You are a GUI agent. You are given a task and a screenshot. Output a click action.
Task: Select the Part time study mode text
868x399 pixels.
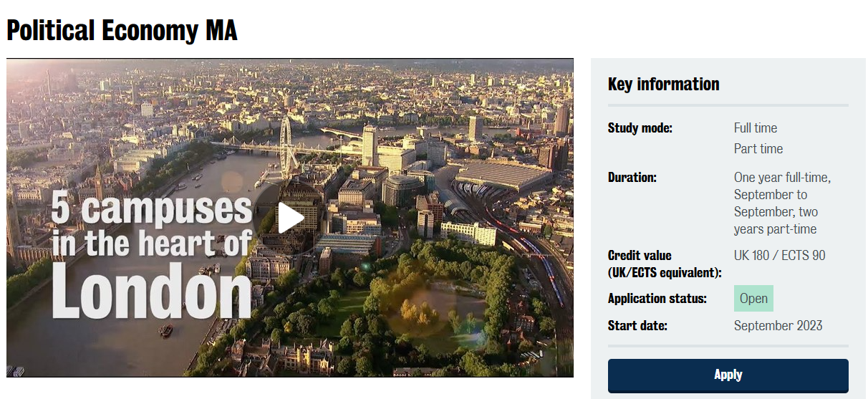pos(758,149)
